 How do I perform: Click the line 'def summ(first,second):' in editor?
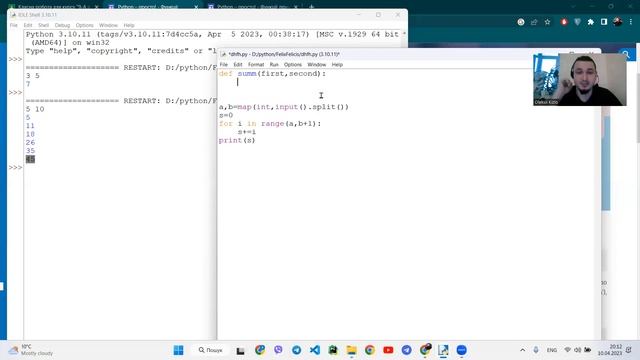coord(272,74)
